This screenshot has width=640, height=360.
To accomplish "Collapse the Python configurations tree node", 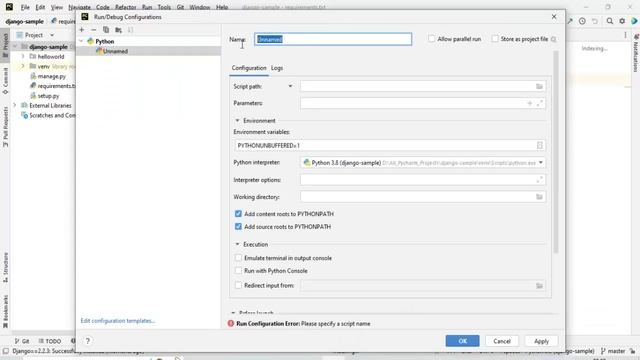I will click(81, 41).
